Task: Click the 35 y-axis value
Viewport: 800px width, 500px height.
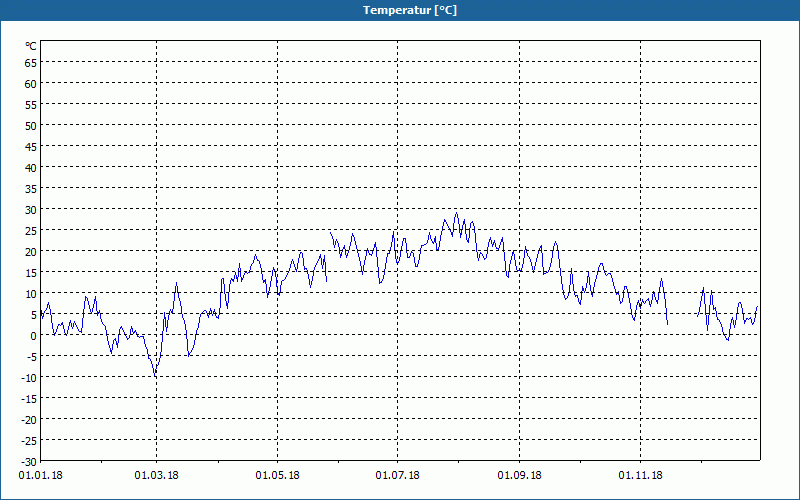Action: [31, 189]
